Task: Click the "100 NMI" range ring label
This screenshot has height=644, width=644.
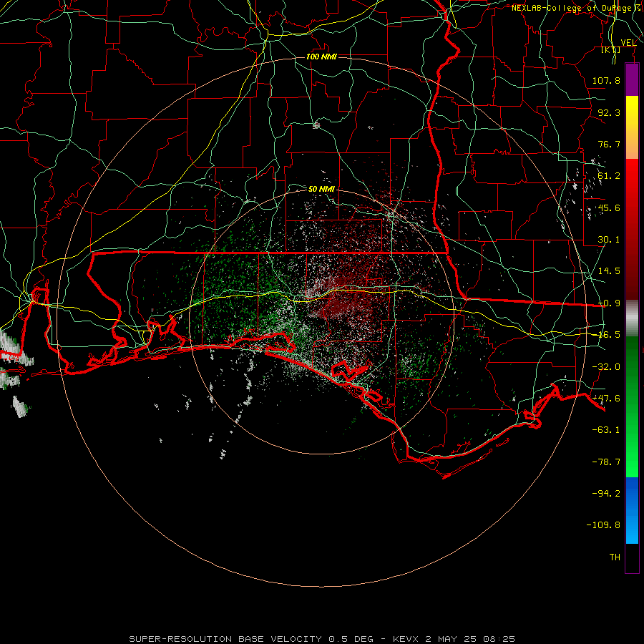Action: (321, 57)
